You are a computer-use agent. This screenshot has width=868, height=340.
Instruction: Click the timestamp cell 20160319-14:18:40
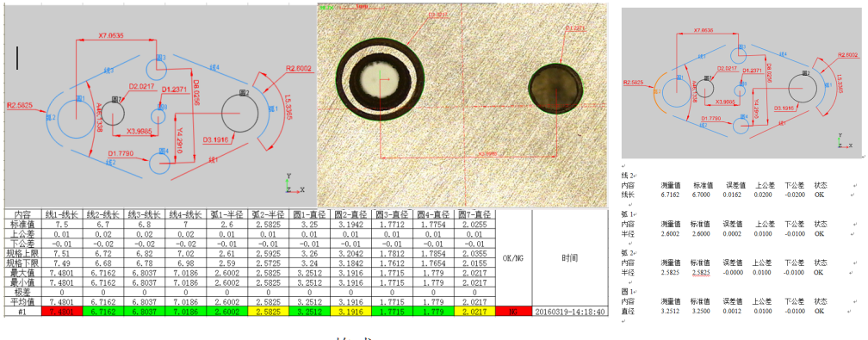point(570,312)
